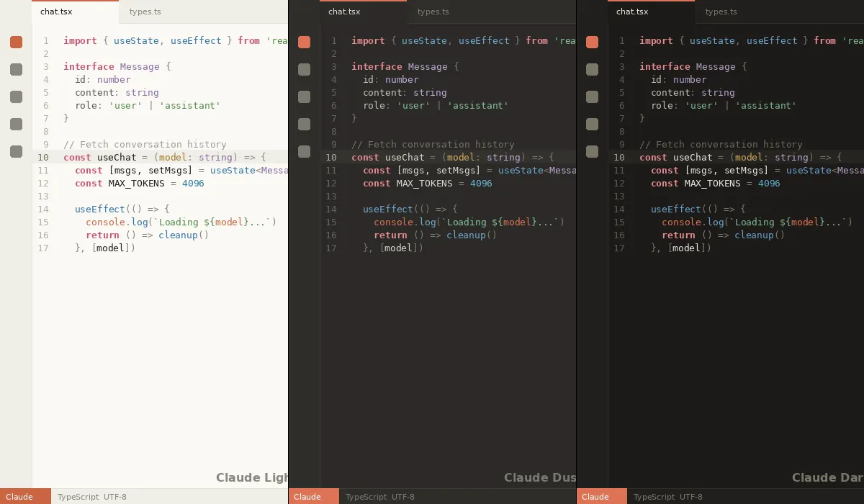Click 'useEffect' on line 14 in Dark theme editor
Image resolution: width=864 pixels, height=504 pixels.
tap(676, 209)
